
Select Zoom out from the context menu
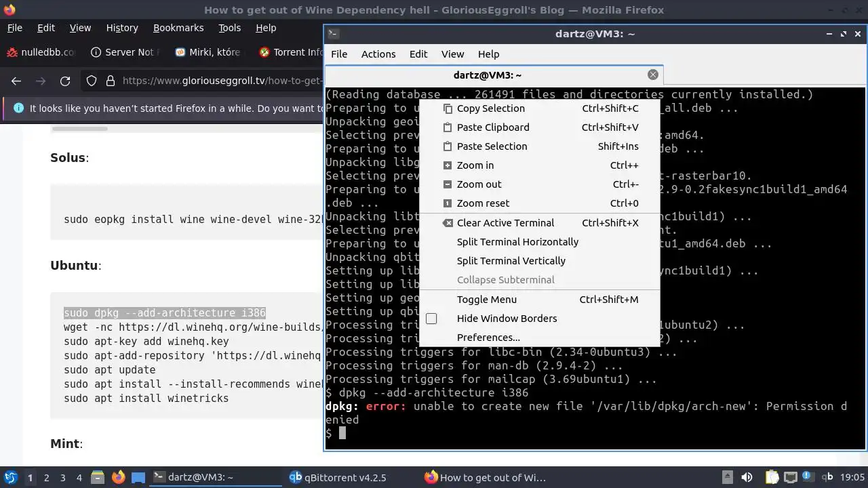tap(540, 184)
